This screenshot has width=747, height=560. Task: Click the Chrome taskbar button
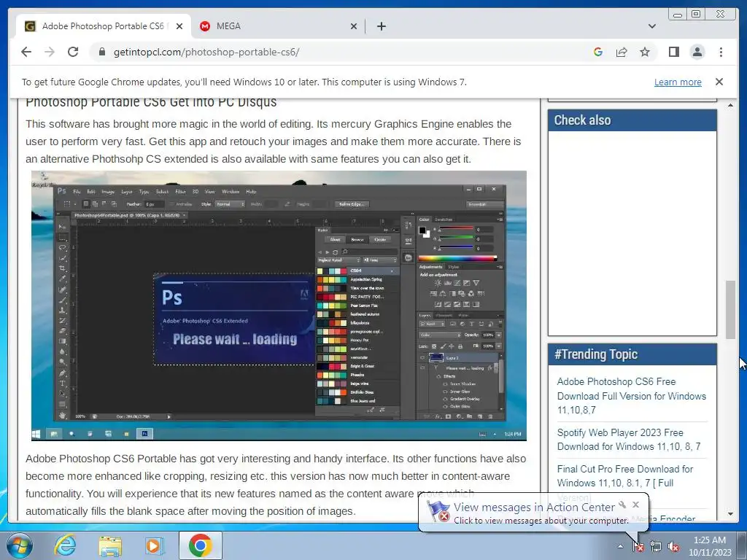200,545
